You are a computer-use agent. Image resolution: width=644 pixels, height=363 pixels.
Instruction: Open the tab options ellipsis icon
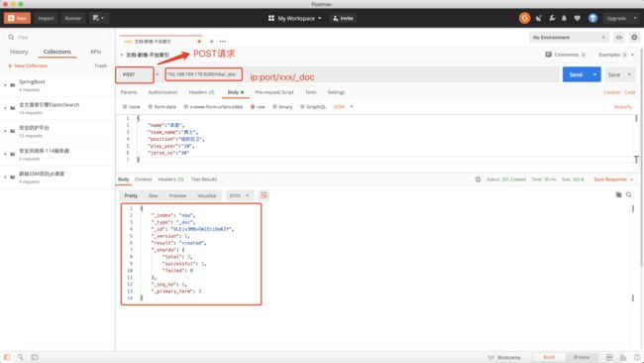coord(223,41)
